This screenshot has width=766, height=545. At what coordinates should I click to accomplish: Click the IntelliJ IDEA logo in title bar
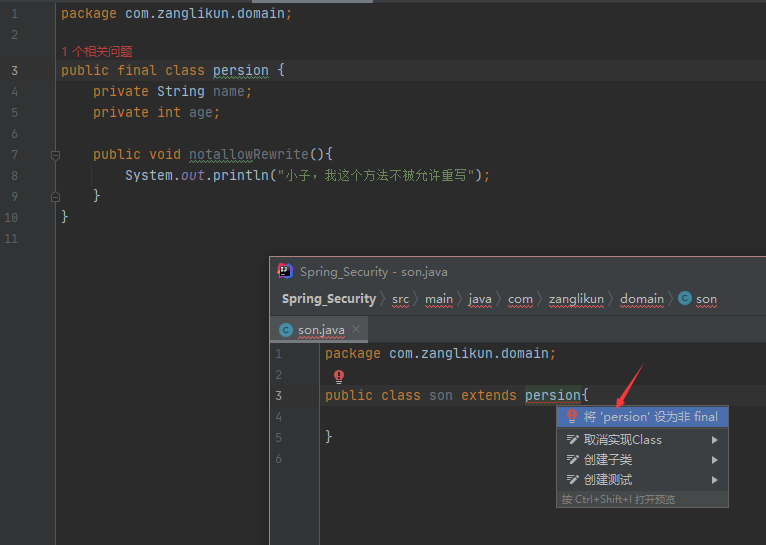pyautogui.click(x=285, y=271)
